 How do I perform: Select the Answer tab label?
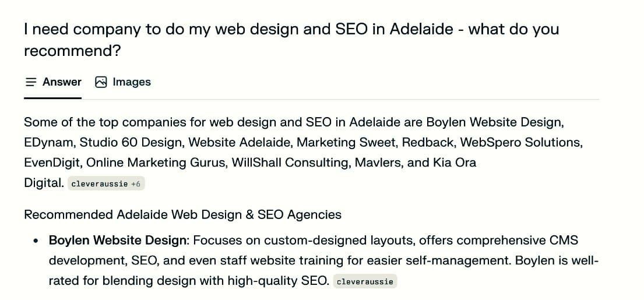click(62, 82)
